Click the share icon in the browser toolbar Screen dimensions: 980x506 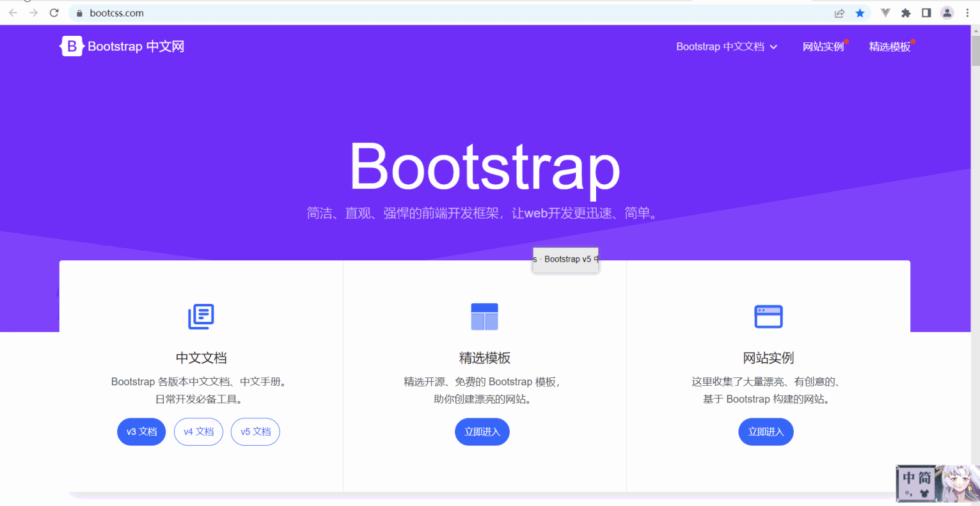point(839,12)
